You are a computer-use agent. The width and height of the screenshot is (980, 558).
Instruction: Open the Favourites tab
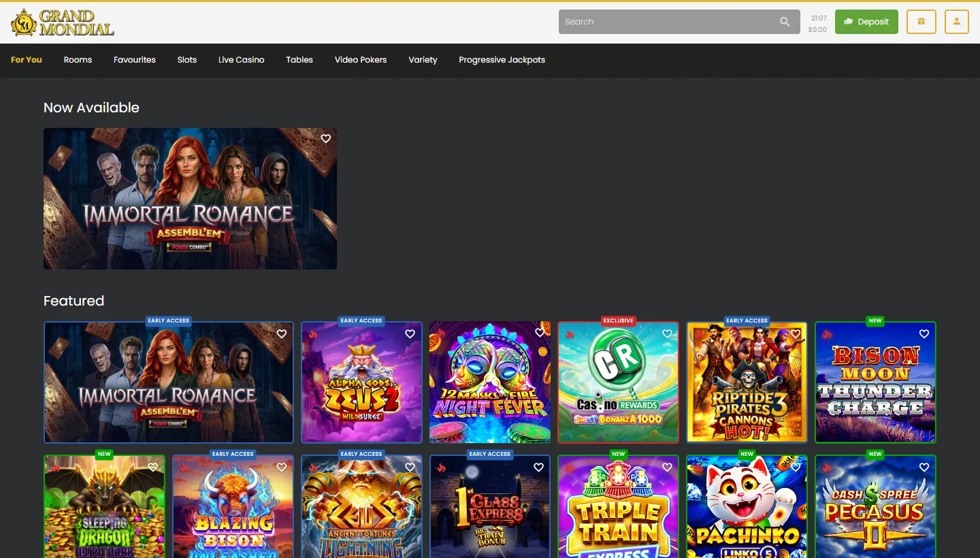(135, 60)
